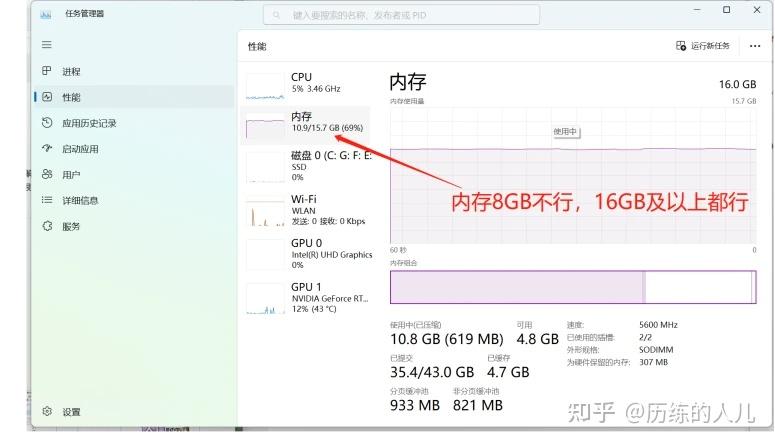Image resolution: width=775 pixels, height=444 pixels.
Task: Select 磁盘 0 SSD entry
Action: click(x=305, y=166)
